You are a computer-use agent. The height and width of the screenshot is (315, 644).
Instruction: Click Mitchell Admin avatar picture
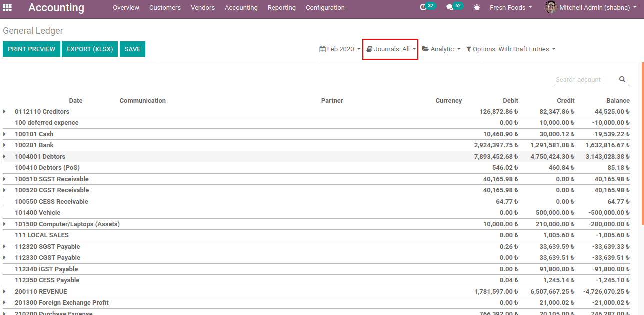coord(551,7)
